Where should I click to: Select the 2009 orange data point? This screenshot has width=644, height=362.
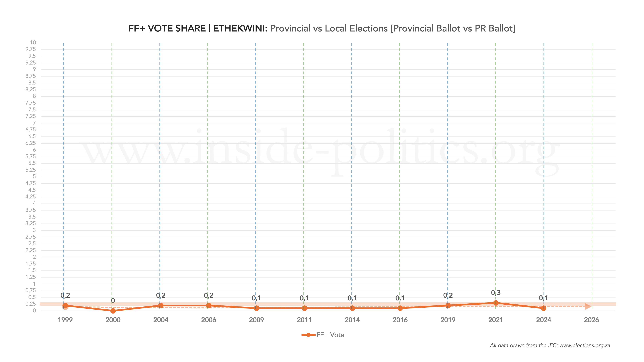(x=257, y=308)
